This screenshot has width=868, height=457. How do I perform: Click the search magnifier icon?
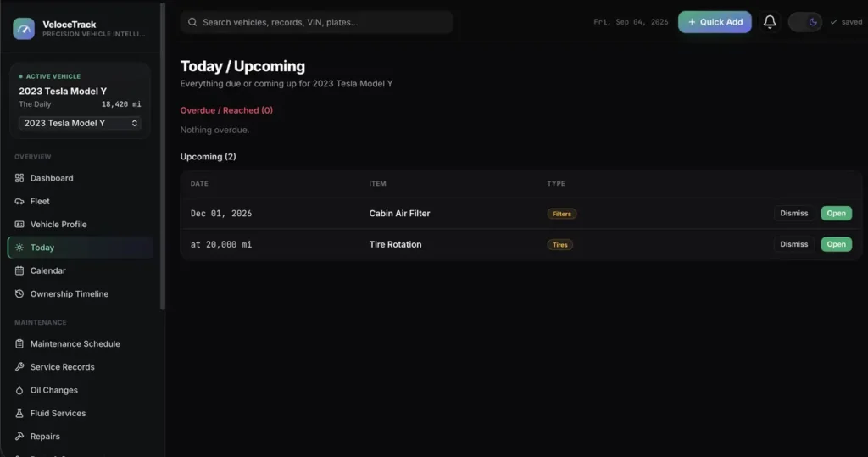(192, 22)
